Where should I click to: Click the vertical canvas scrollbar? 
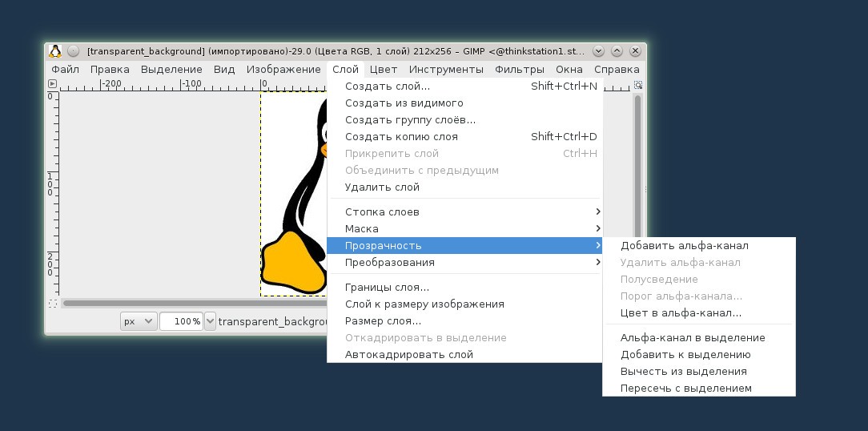pyautogui.click(x=637, y=166)
